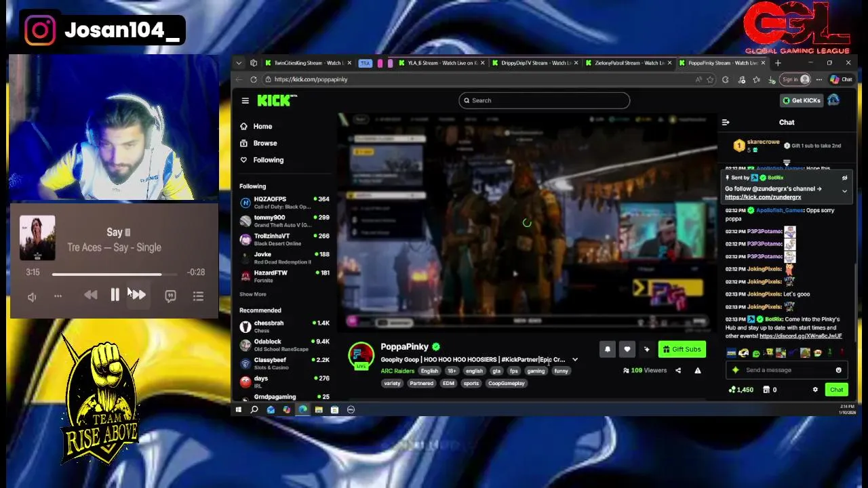Open TrollzinhaVT channel in Following list
The height and width of the screenshot is (488, 868).
[x=285, y=239]
